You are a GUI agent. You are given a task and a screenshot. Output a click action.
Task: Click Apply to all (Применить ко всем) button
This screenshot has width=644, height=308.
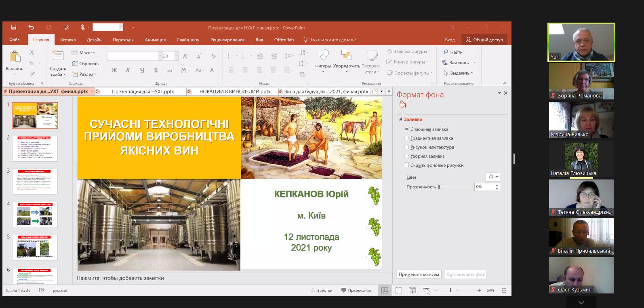pos(419,274)
